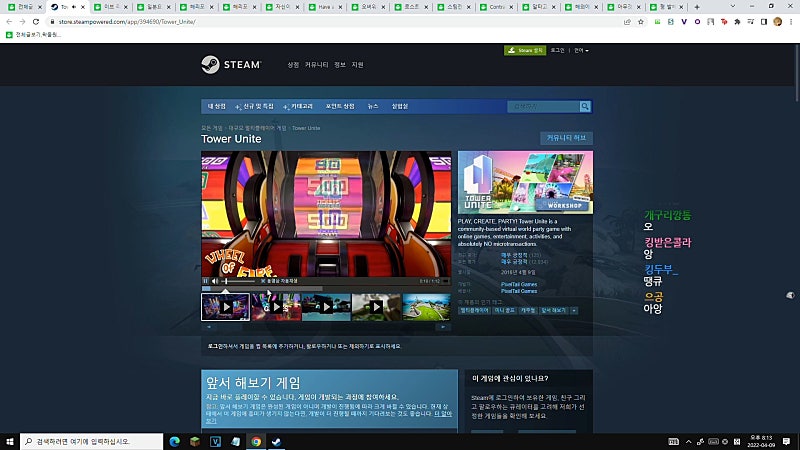Select the fifth screenshot thumbnail of island
This screenshot has height=450, width=800.
pos(426,307)
